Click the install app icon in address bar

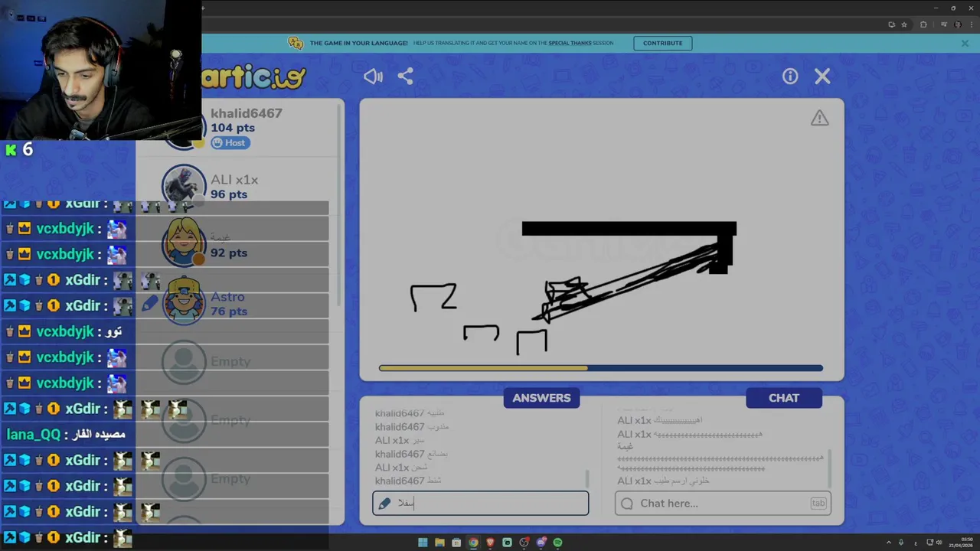pyautogui.click(x=891, y=24)
